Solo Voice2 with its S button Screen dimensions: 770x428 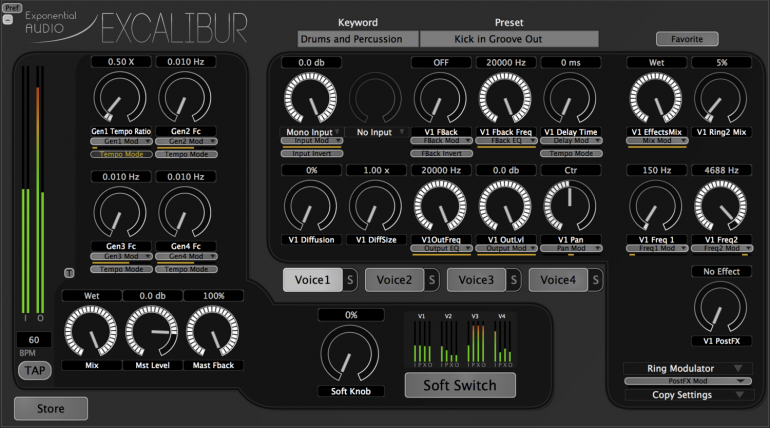(x=432, y=280)
